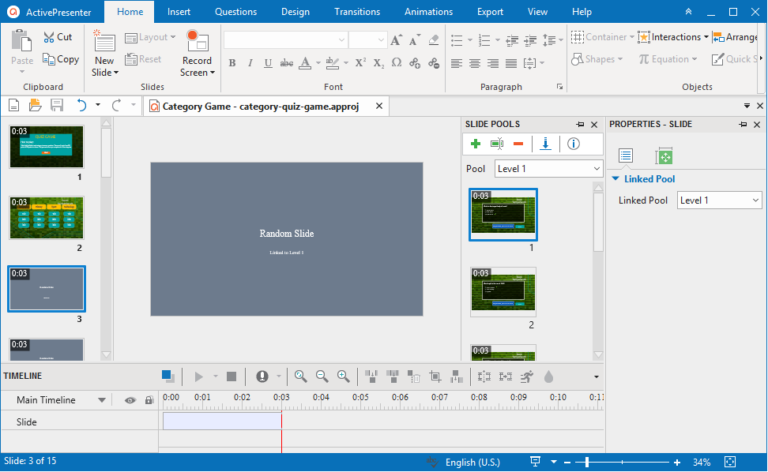This screenshot has width=768, height=472.
Task: Toggle strikethrough formatting
Action: tap(287, 63)
